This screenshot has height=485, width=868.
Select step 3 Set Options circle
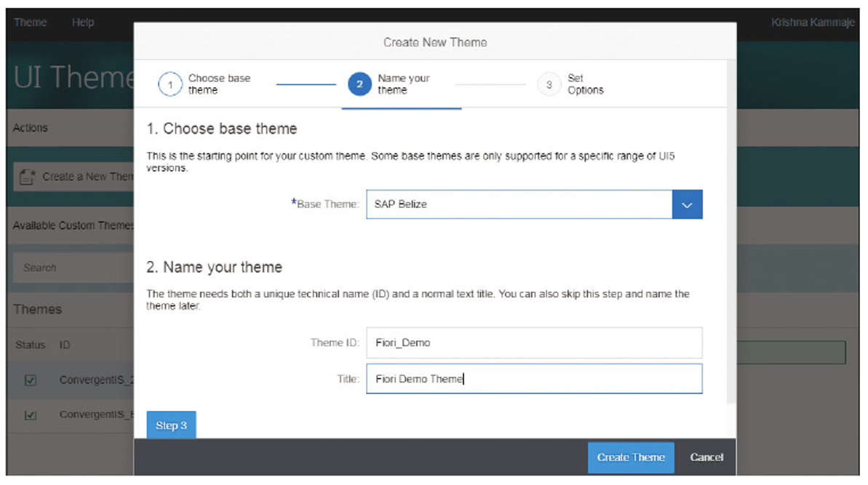coord(549,84)
